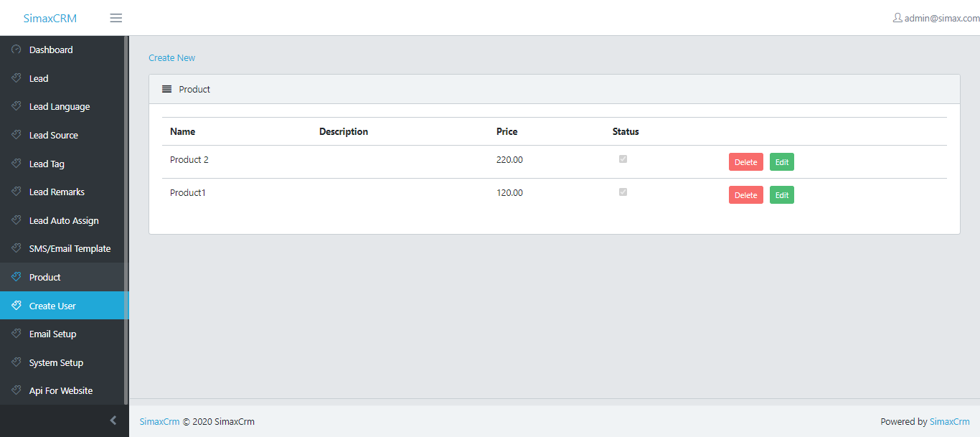Edit the Product1 entry
The image size is (980, 437).
point(781,195)
